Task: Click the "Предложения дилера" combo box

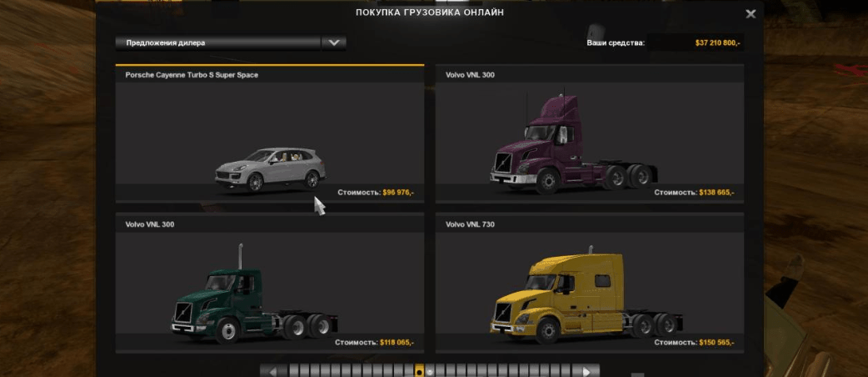Action: coord(218,43)
